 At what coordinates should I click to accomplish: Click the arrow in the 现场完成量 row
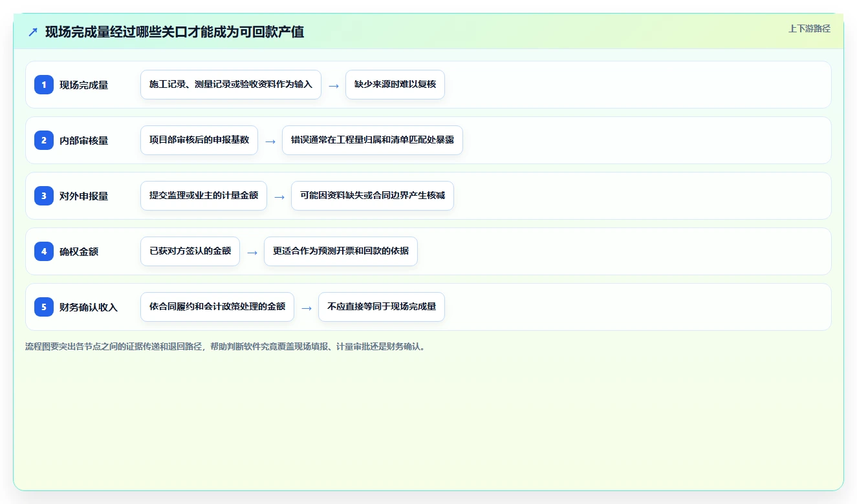(334, 85)
